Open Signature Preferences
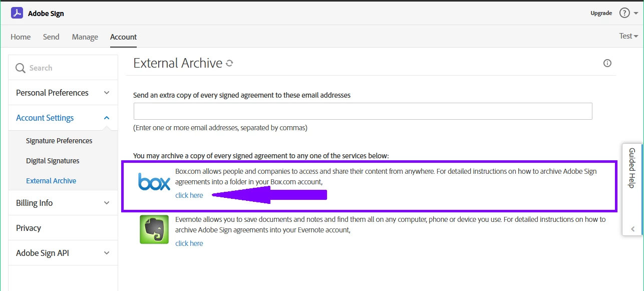 [59, 141]
